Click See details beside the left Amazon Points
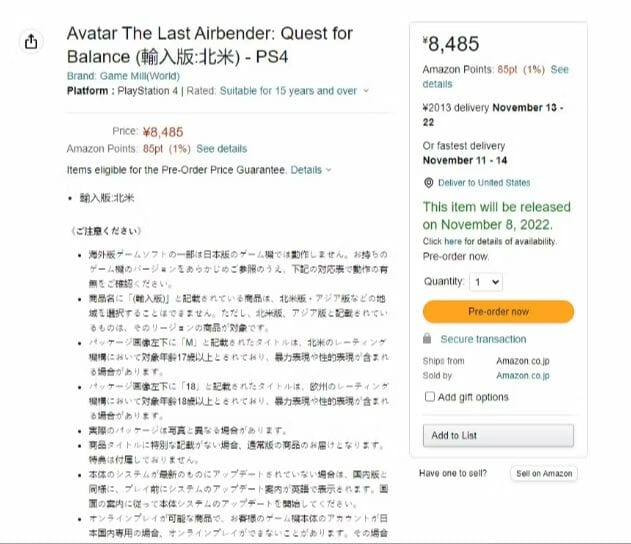The image size is (631, 544). (221, 149)
